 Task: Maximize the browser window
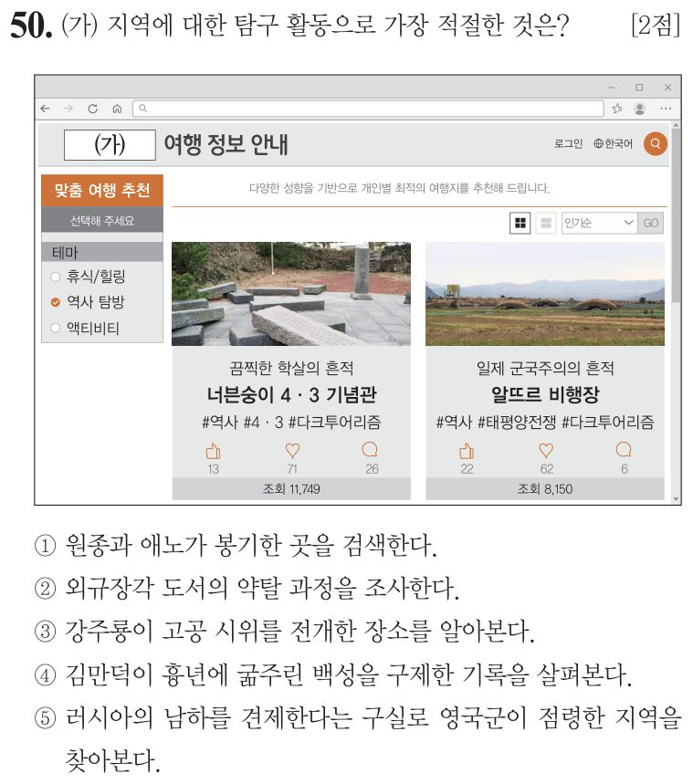pyautogui.click(x=639, y=87)
